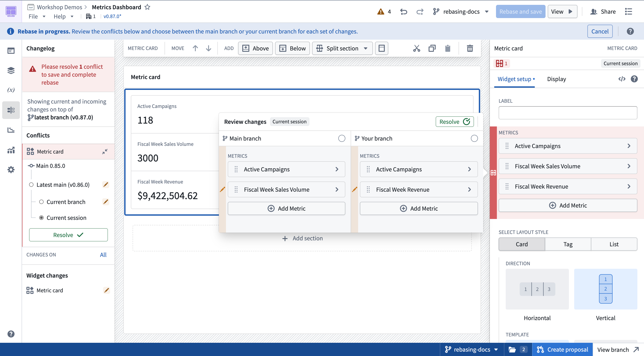Screen dimensions: 644x356
Task: Star the Metrics Dashboard as favorite
Action: click(x=148, y=7)
